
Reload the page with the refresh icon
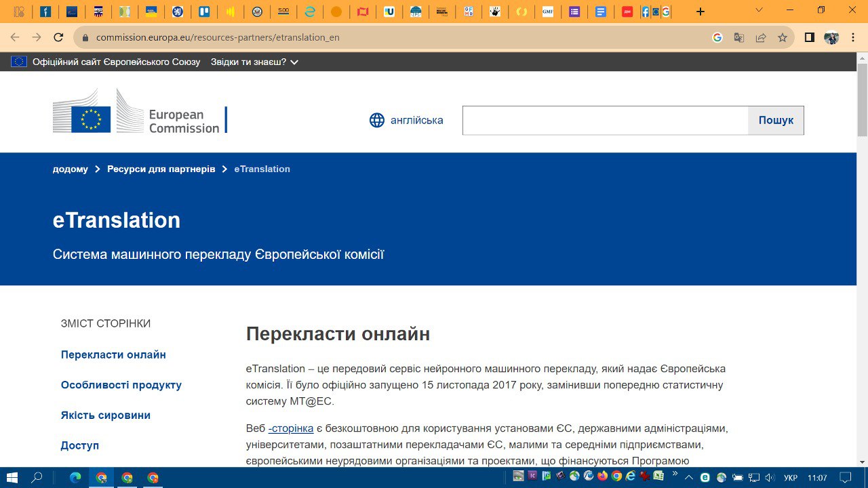(x=58, y=38)
